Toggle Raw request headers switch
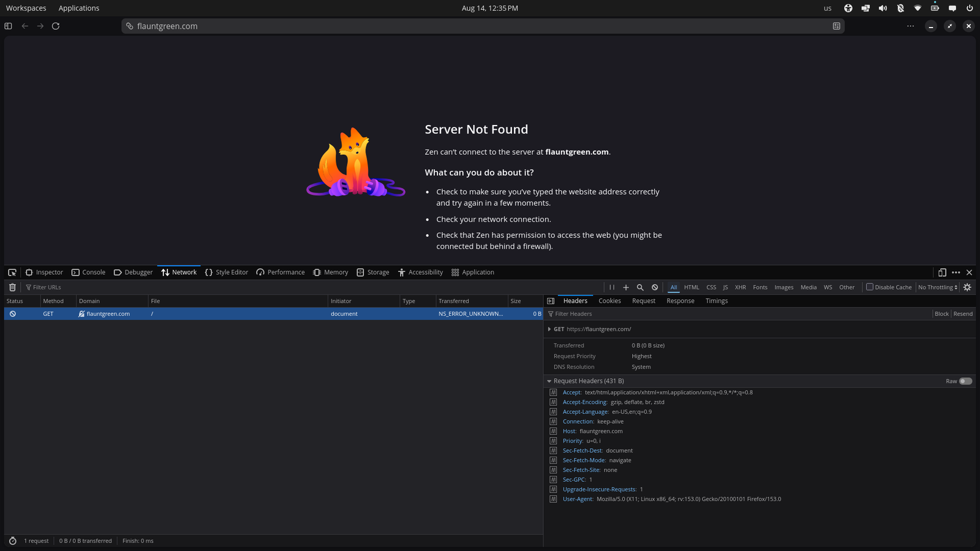 (x=965, y=381)
